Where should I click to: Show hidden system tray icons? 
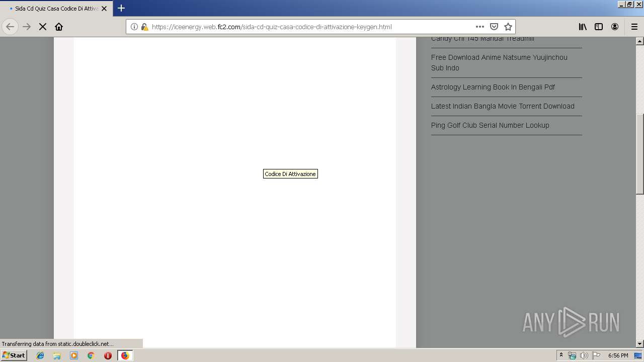click(x=561, y=355)
